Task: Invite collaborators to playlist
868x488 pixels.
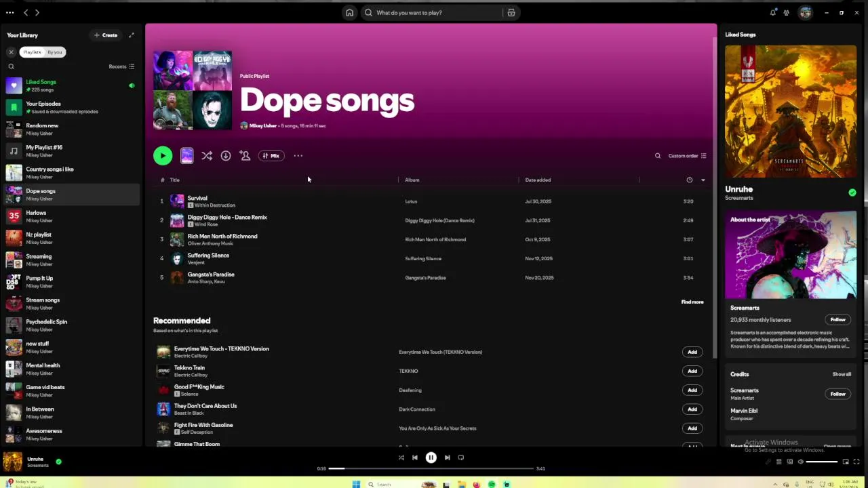Action: pyautogui.click(x=245, y=156)
